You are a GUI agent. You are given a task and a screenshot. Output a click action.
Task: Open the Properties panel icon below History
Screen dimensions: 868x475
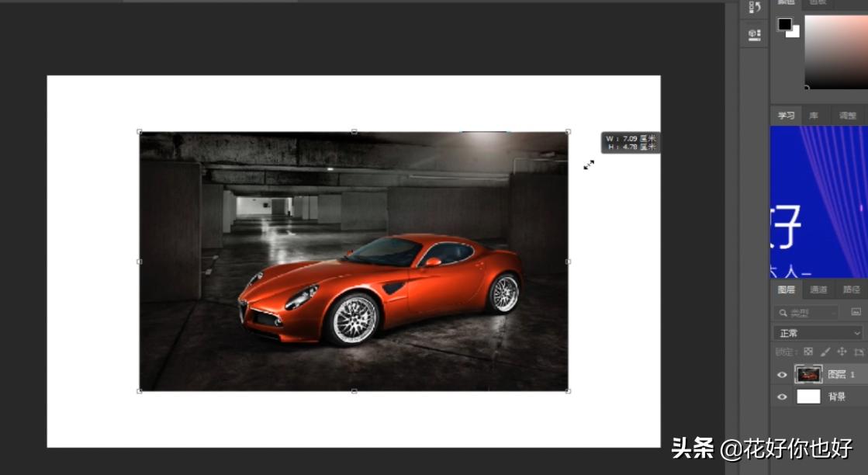(755, 35)
